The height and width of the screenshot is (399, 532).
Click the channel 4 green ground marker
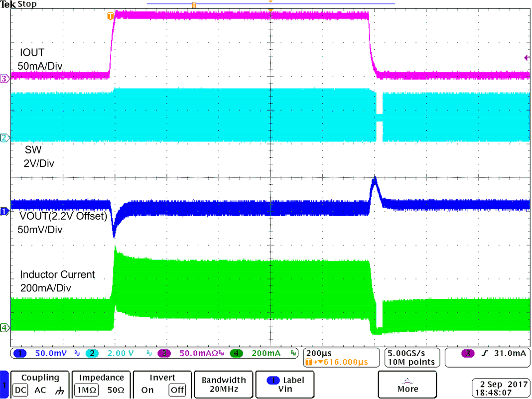4,327
